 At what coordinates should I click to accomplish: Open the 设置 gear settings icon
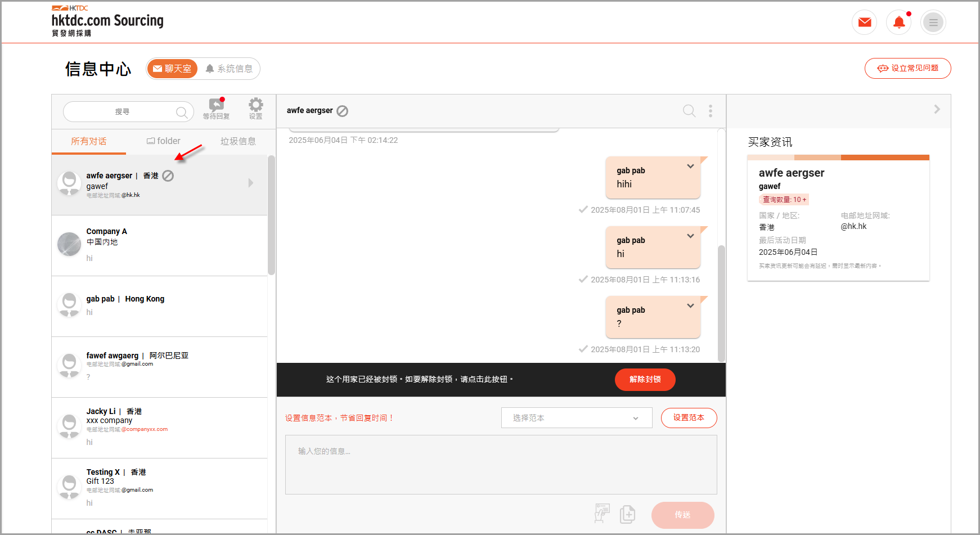256,109
